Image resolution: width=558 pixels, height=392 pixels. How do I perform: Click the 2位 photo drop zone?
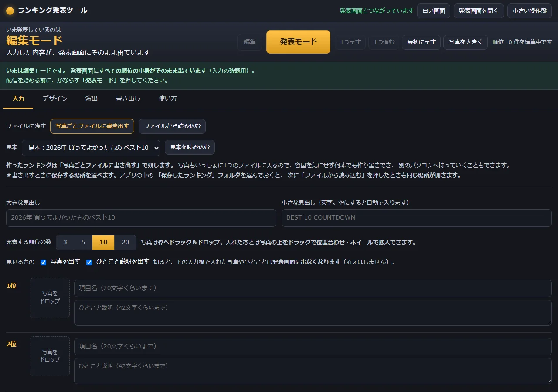(50, 356)
